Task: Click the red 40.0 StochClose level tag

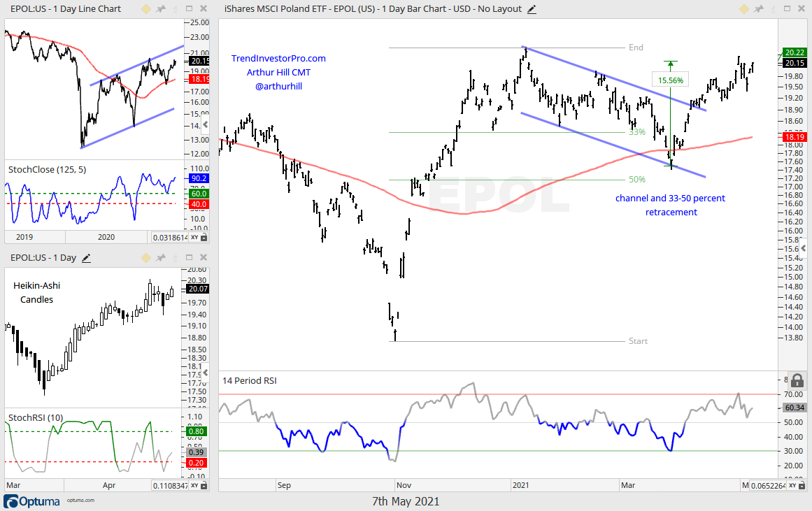Action: coord(199,204)
